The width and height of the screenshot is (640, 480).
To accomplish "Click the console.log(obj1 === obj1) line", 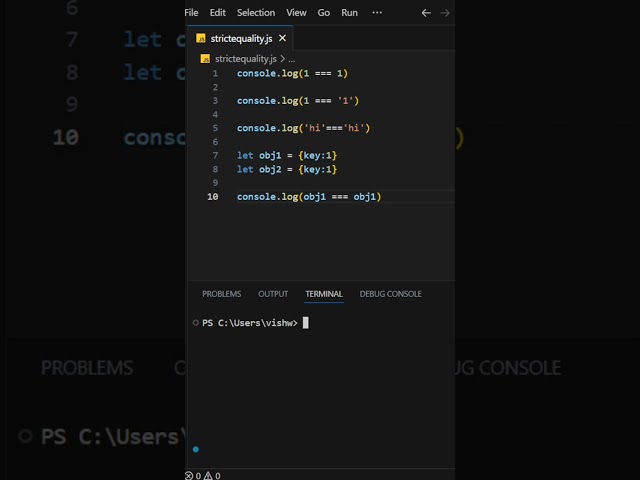I will coord(309,197).
